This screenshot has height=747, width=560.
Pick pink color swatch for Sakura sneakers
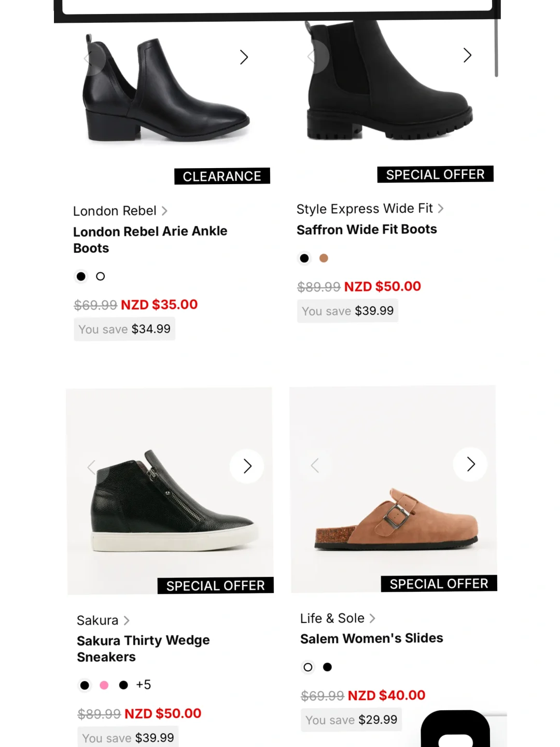(x=104, y=685)
